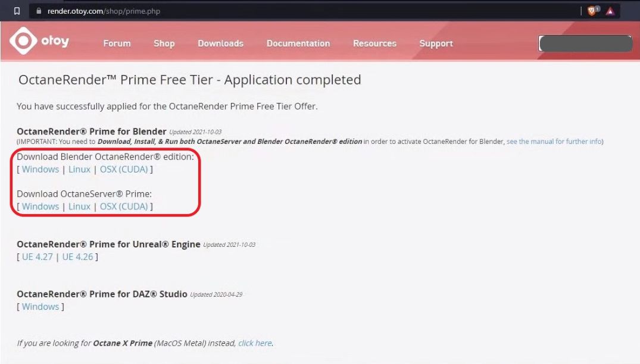Click the gray field in the header
The width and height of the screenshot is (640, 364).
pos(585,43)
